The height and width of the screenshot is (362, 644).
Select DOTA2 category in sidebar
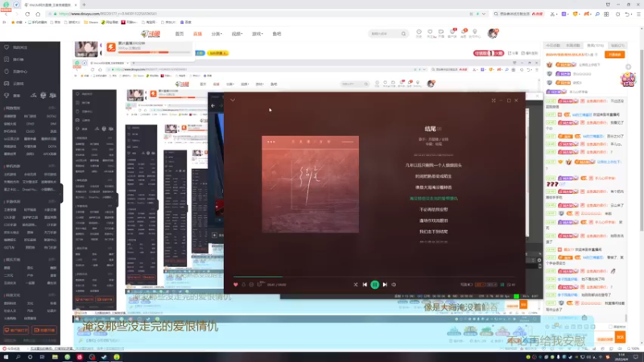point(52,116)
